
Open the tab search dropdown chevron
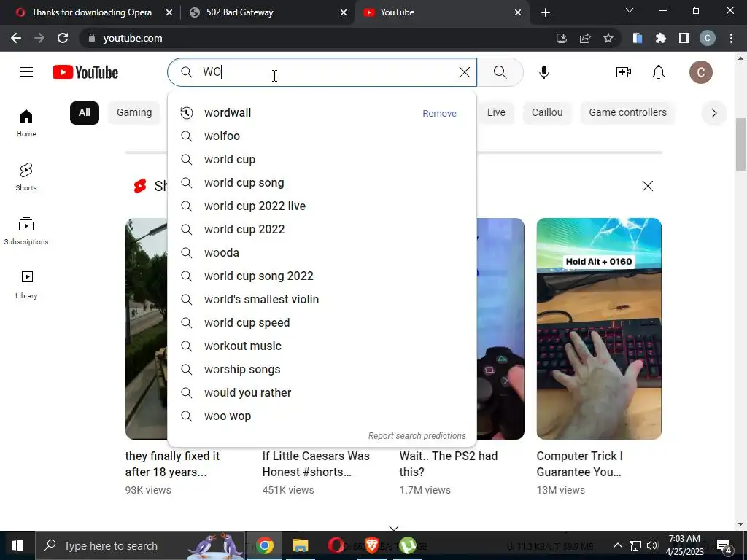coord(630,10)
